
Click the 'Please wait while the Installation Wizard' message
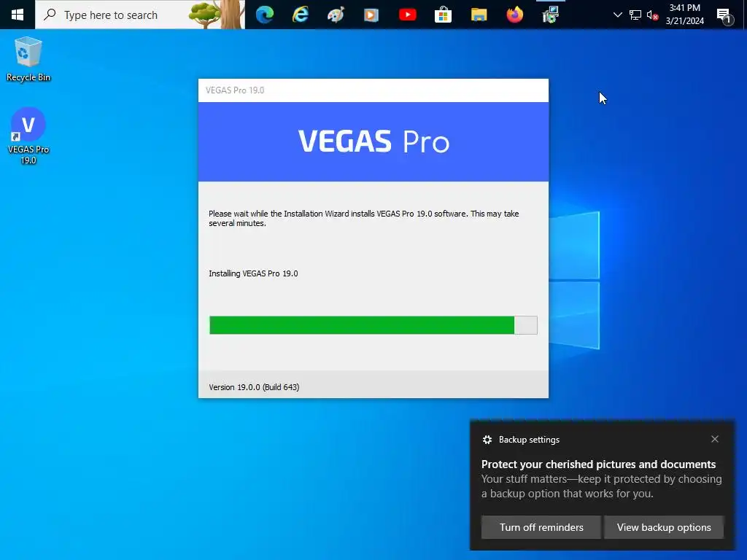pos(363,218)
